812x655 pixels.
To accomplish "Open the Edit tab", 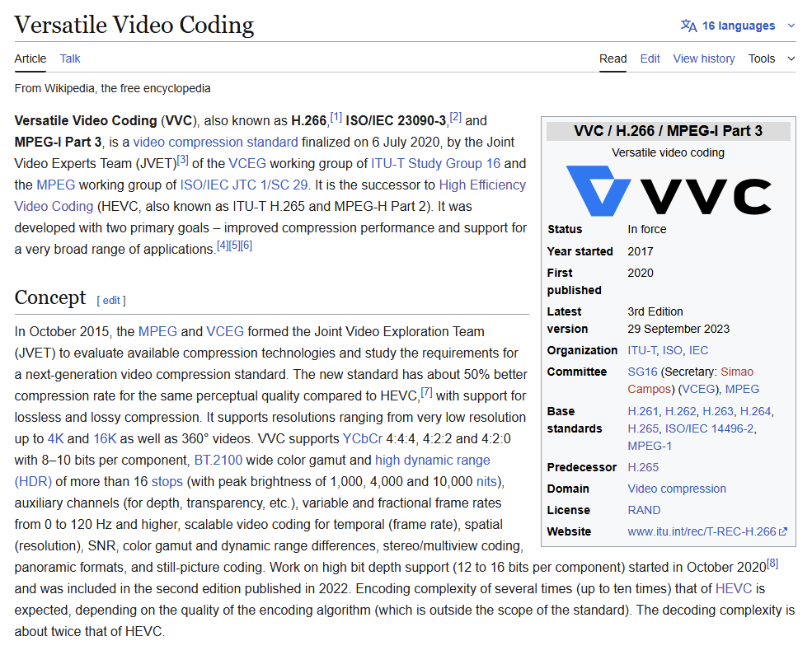I will (650, 58).
